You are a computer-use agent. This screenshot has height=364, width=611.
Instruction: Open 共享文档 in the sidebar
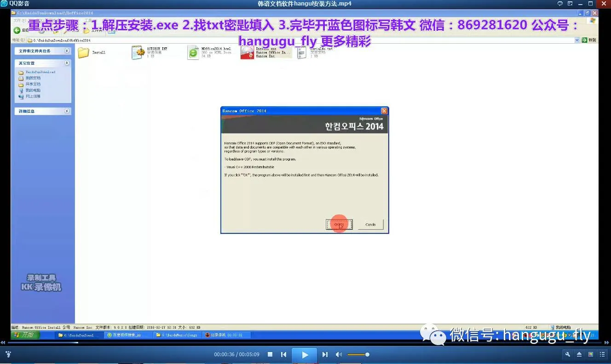33,84
